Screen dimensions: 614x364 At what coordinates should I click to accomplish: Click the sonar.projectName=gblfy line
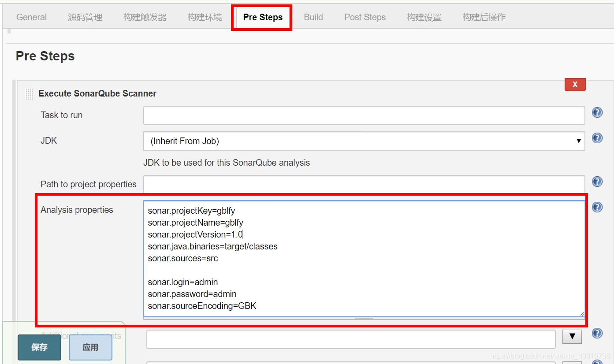(x=195, y=223)
